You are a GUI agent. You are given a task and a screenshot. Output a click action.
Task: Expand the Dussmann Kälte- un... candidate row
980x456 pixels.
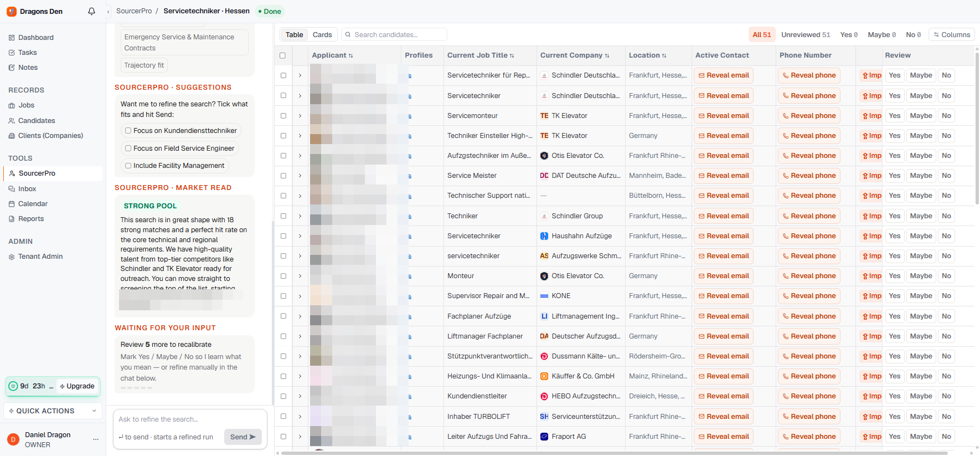coord(300,356)
